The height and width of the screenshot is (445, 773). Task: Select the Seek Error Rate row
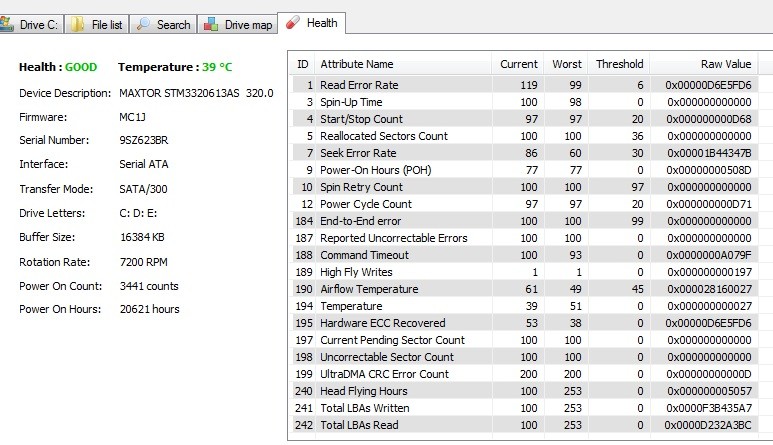pyautogui.click(x=525, y=153)
